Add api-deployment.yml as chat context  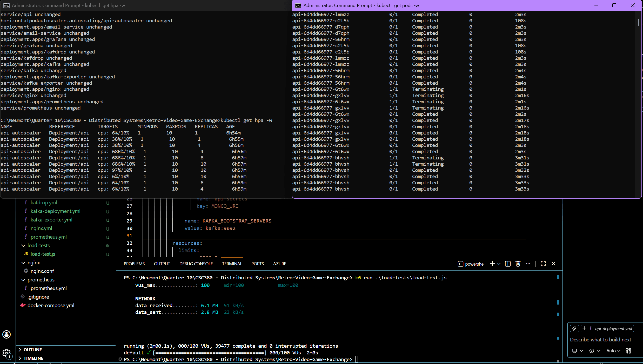pos(607,329)
